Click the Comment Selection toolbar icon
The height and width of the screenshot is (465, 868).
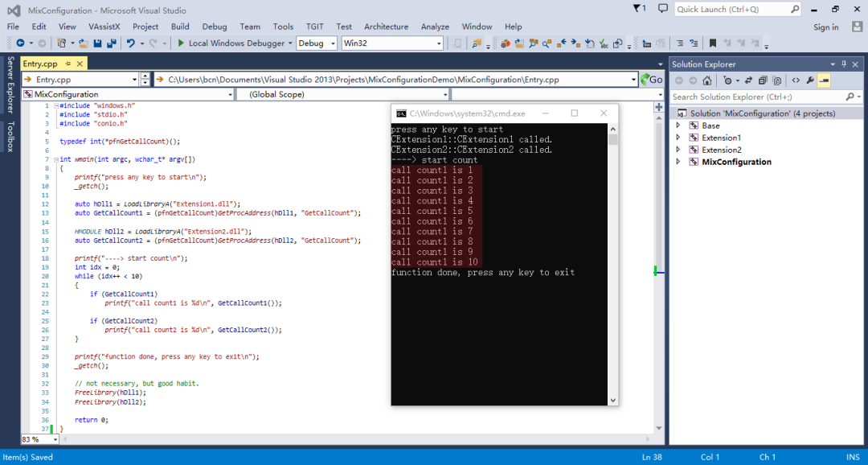coord(680,43)
